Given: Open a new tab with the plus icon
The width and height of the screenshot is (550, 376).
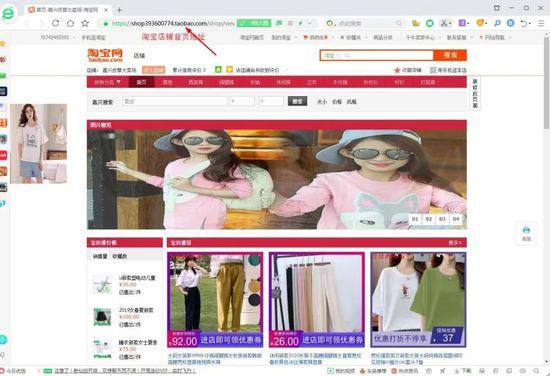Looking at the screenshot, I should [119, 10].
